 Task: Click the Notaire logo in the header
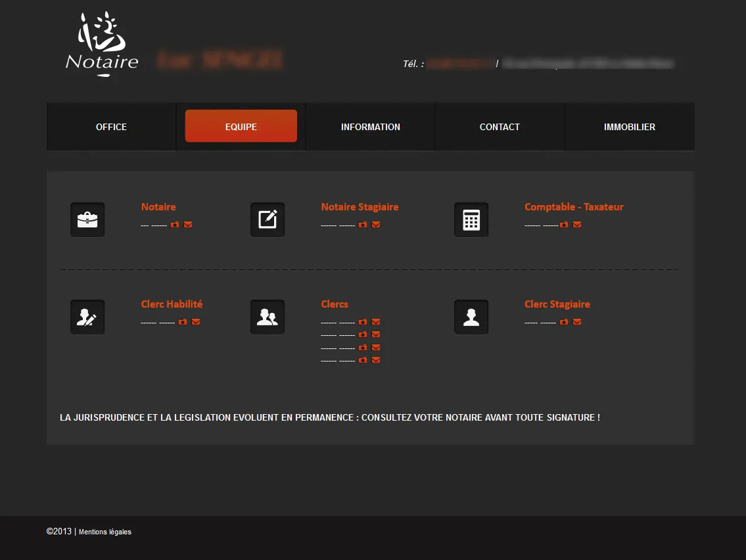[102, 45]
